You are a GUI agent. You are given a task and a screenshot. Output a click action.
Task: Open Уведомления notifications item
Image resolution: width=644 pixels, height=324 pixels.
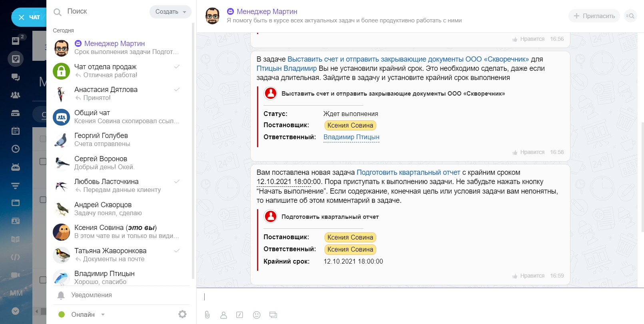(x=92, y=295)
